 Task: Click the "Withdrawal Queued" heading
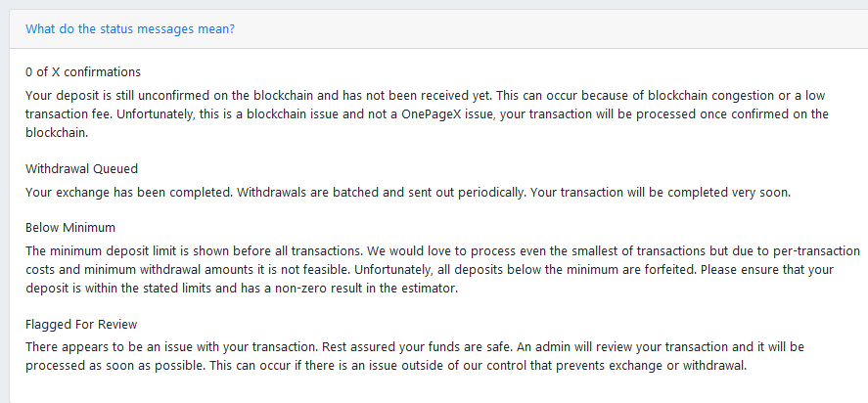click(x=81, y=168)
